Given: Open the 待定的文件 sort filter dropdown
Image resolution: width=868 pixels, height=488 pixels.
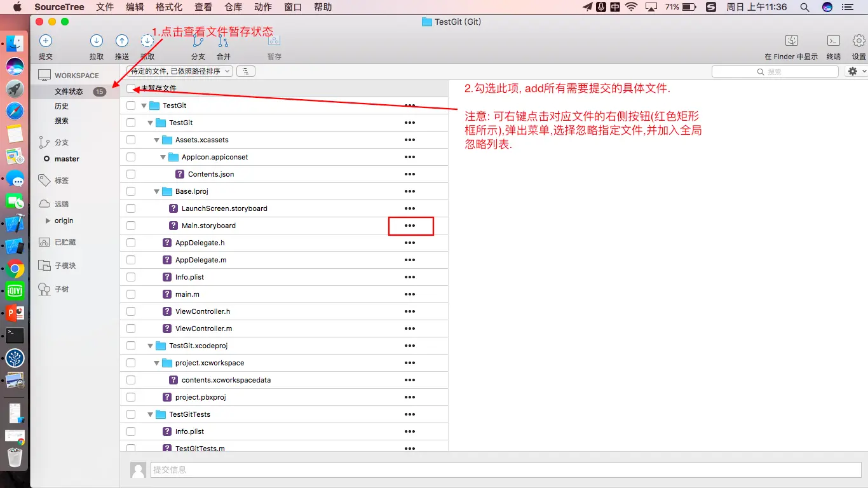Looking at the screenshot, I should (180, 71).
